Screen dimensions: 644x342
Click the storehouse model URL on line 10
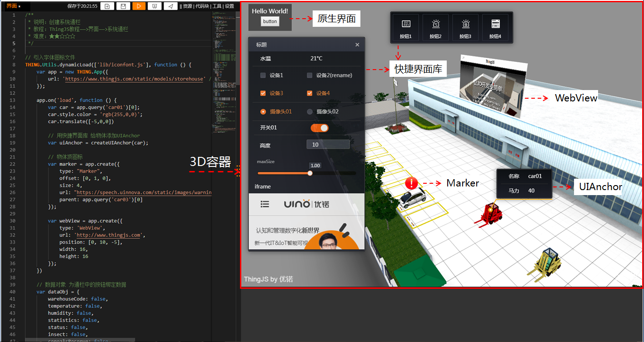click(135, 79)
